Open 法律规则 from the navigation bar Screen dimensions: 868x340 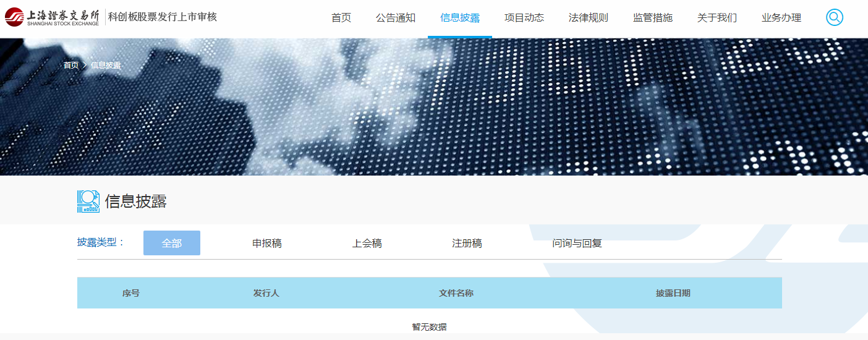click(x=589, y=18)
